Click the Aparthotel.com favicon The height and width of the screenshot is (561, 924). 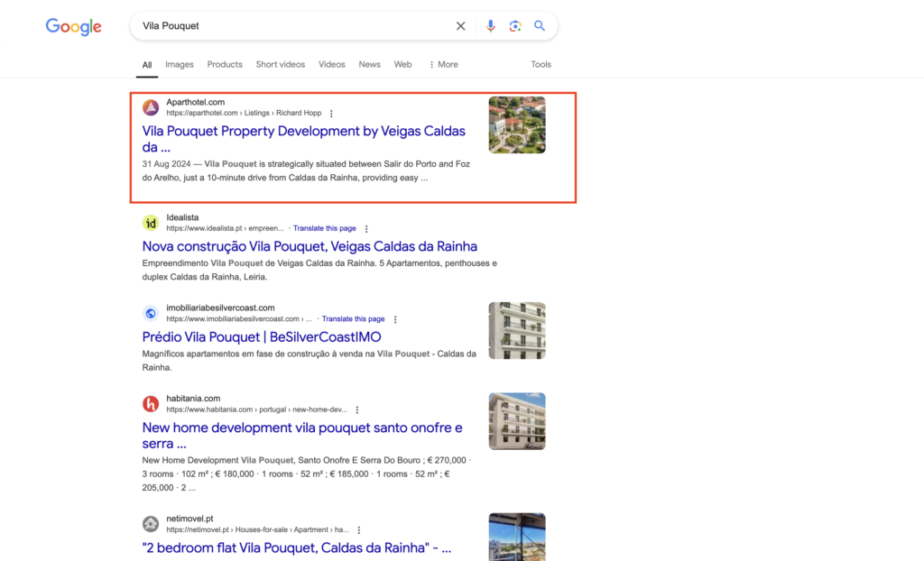[151, 107]
